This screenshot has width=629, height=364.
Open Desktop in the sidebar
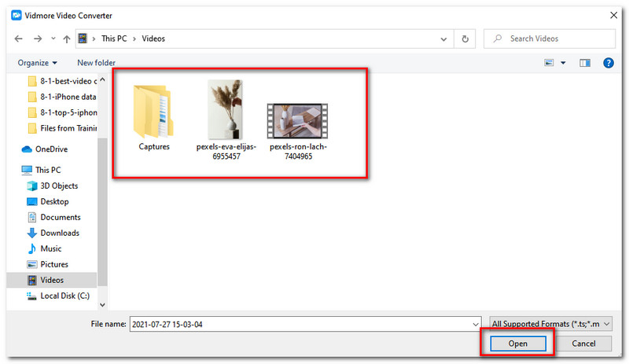pyautogui.click(x=48, y=202)
